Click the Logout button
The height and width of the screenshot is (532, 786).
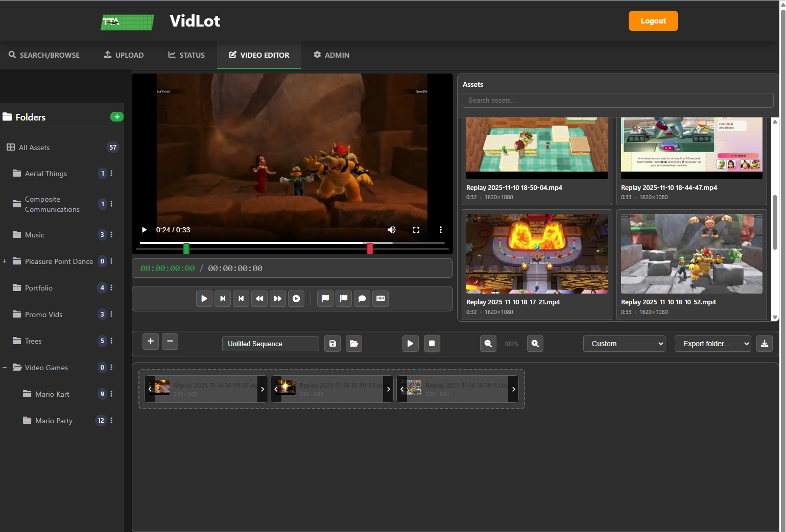[653, 21]
